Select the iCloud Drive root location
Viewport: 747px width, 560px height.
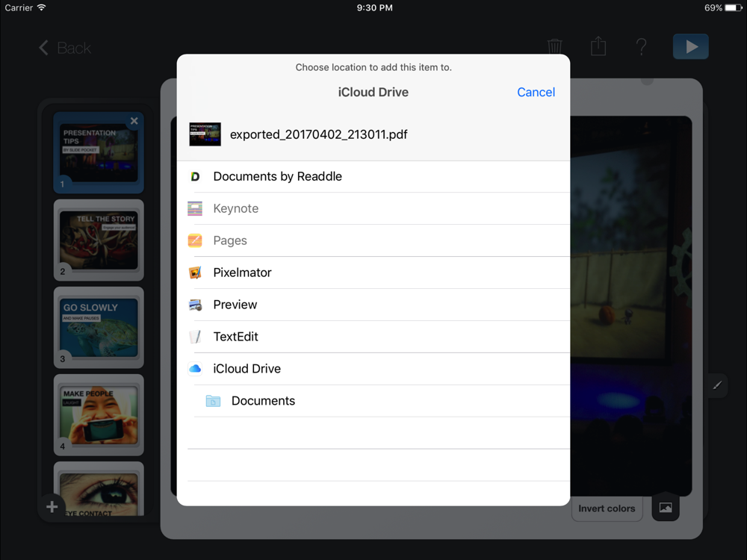click(x=373, y=369)
